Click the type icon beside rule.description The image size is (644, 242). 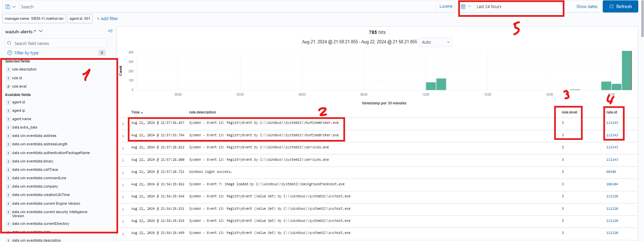coord(8,69)
